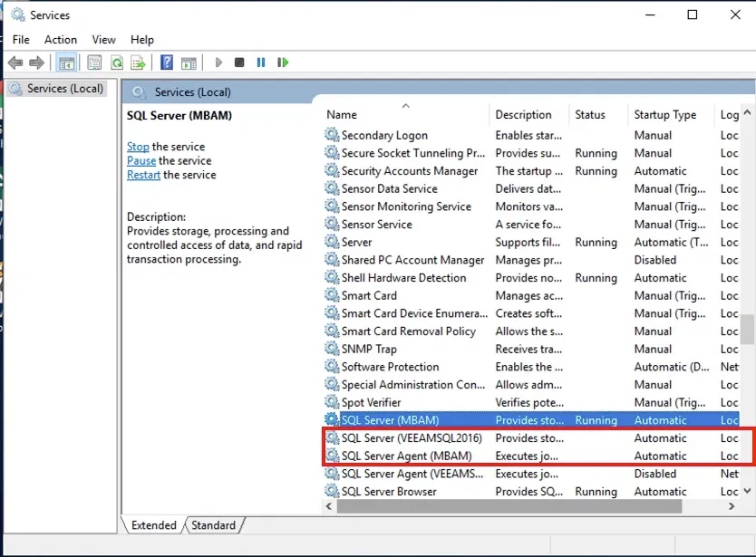The height and width of the screenshot is (557, 756).
Task: Click the horizontal scrollbar right arrow
Action: click(732, 506)
